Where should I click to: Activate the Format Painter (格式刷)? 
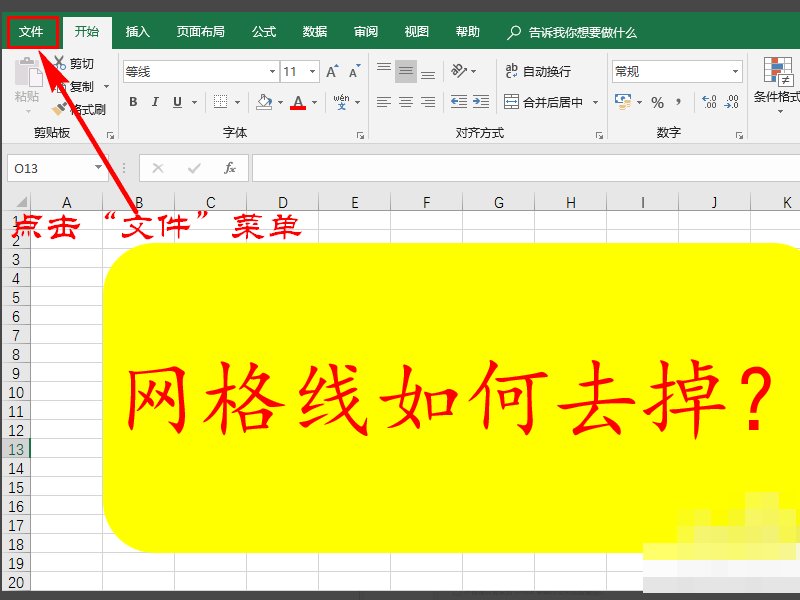coord(58,107)
